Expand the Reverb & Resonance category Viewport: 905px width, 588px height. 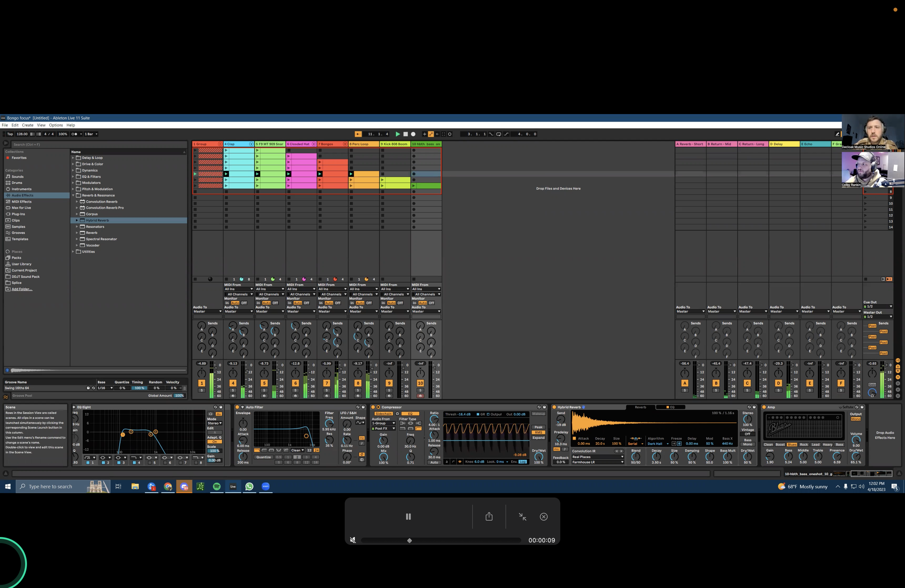coord(72,196)
